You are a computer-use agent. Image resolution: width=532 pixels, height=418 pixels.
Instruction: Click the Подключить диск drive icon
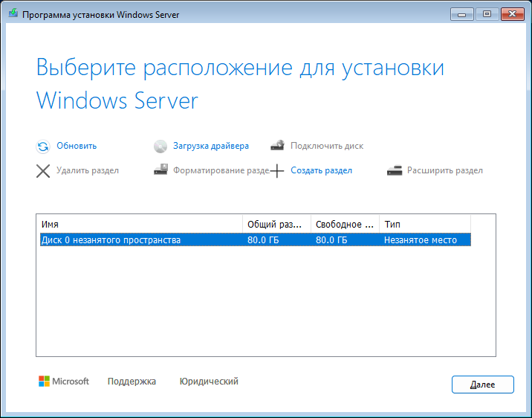tap(278, 145)
